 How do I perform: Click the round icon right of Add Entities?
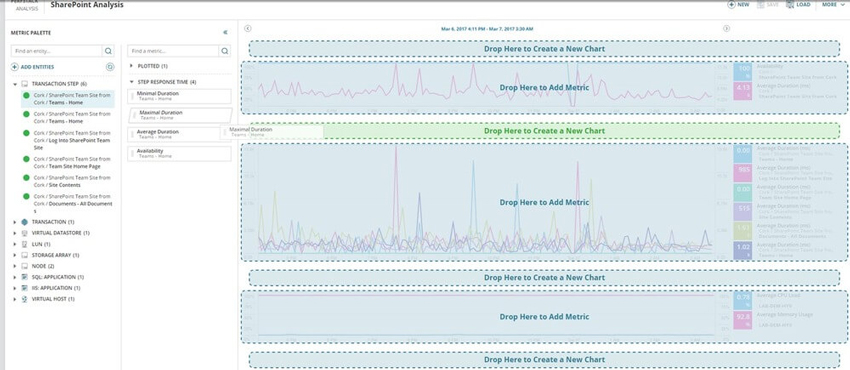110,67
